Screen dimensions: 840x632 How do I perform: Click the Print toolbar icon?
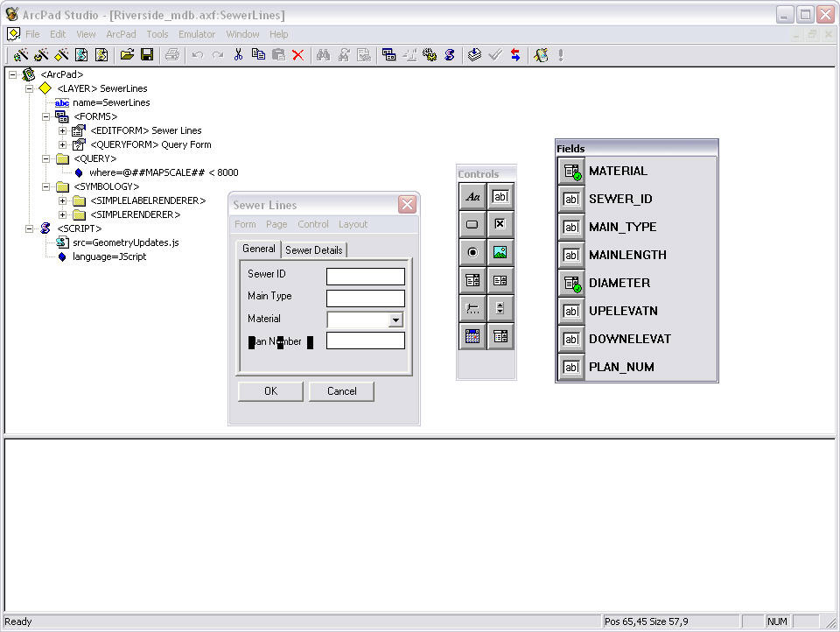[172, 54]
